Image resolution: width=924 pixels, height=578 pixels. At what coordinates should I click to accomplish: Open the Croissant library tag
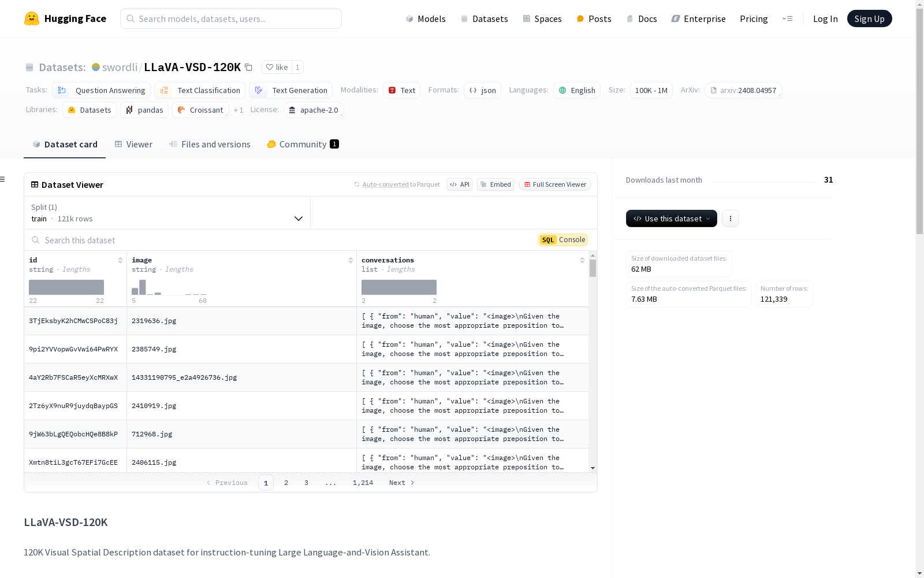200,110
